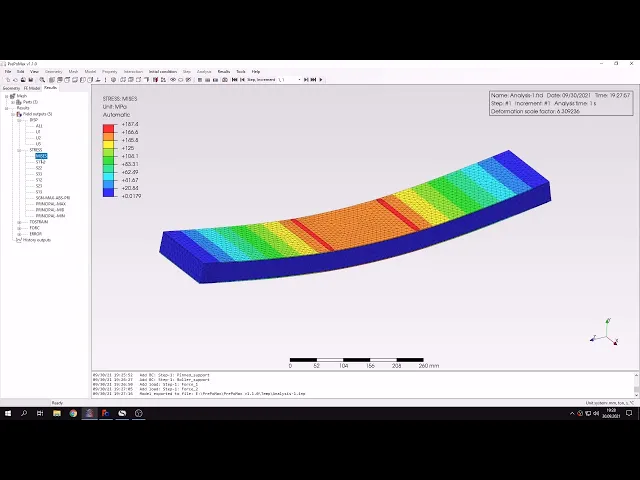This screenshot has width=640, height=480.
Task: Click the Exploded view toolbar icon
Action: coord(163,80)
